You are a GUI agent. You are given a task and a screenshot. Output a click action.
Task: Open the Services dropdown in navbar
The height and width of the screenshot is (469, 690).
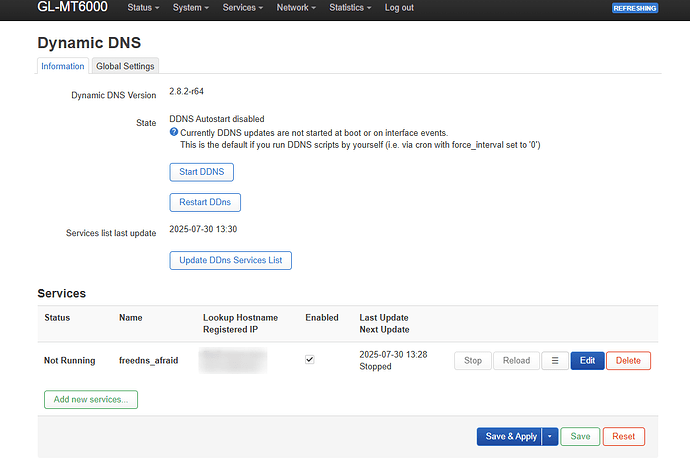click(x=243, y=8)
